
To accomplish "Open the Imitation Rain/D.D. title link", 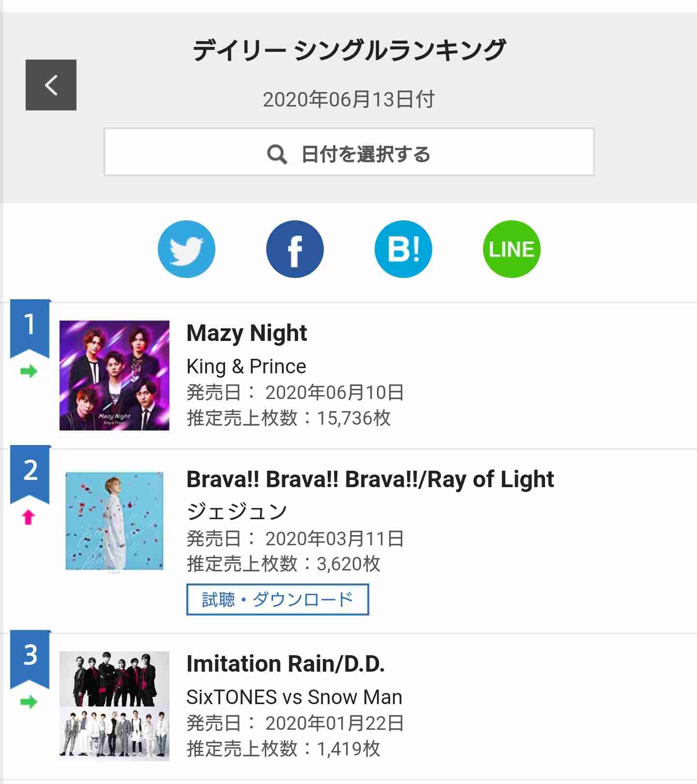I will pyautogui.click(x=286, y=663).
